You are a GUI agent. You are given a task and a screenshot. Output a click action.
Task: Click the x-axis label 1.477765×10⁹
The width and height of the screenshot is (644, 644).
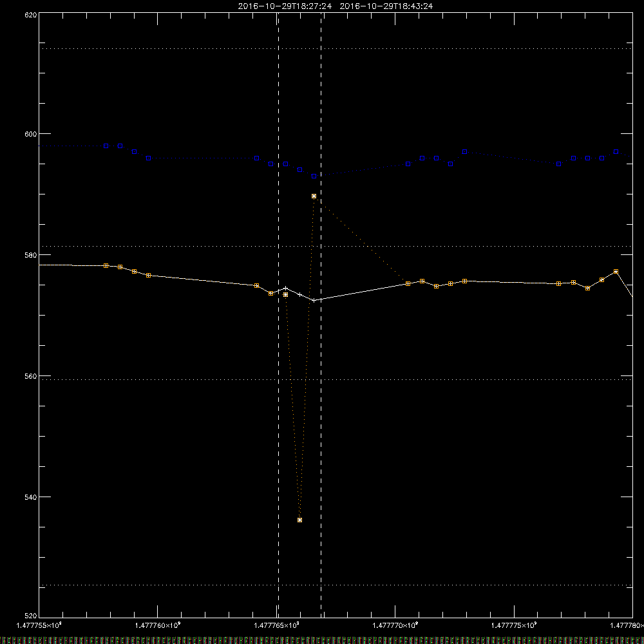point(276,625)
